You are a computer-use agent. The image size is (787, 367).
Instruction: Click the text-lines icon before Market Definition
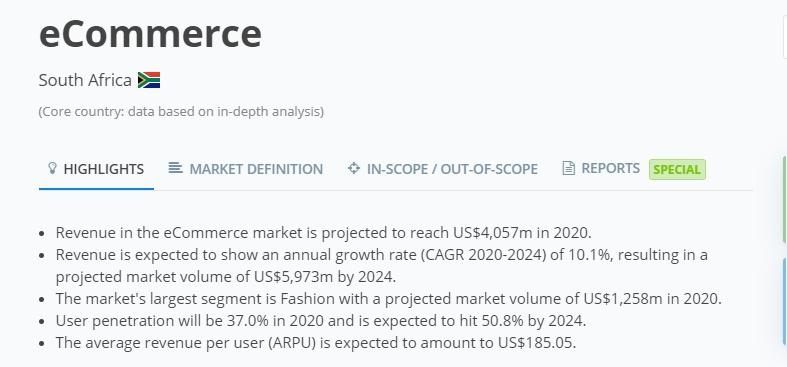(175, 168)
